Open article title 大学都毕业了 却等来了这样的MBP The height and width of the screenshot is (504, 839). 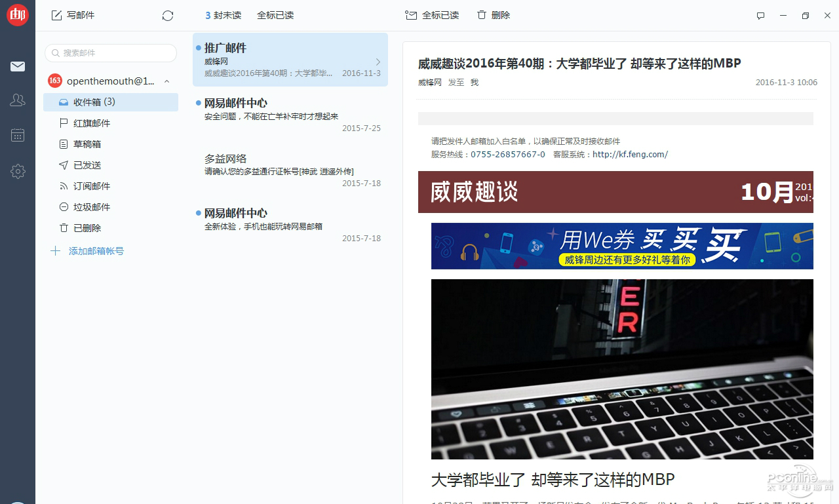click(x=553, y=480)
